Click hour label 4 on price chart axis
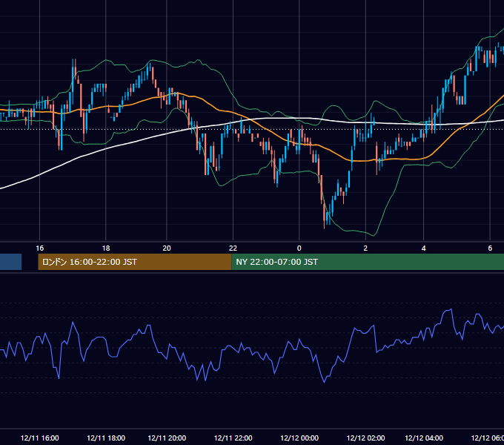The height and width of the screenshot is (445, 504). 424,248
